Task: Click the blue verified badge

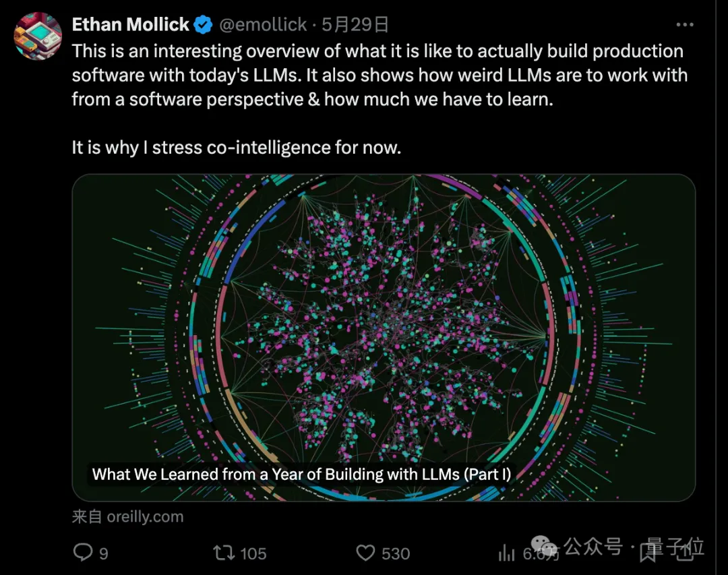Action: click(203, 26)
